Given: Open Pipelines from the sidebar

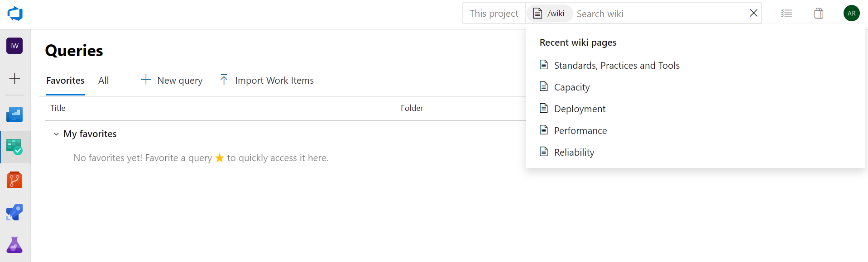Looking at the screenshot, I should tap(14, 212).
